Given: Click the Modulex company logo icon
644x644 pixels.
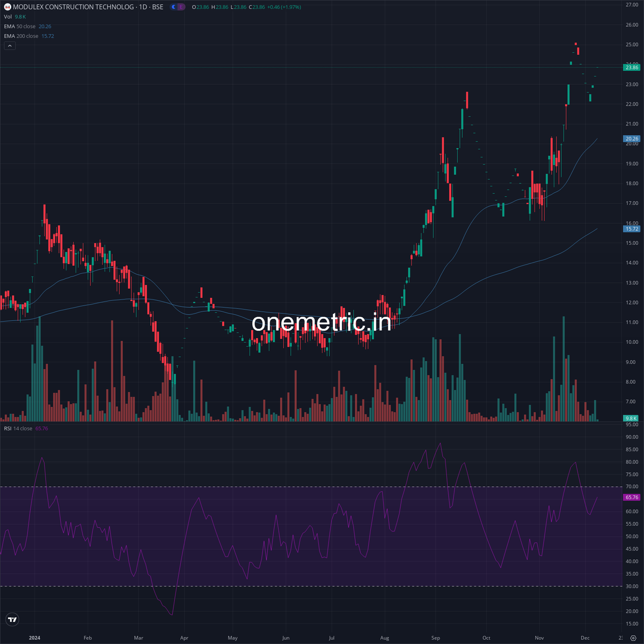Looking at the screenshot, I should click(8, 7).
